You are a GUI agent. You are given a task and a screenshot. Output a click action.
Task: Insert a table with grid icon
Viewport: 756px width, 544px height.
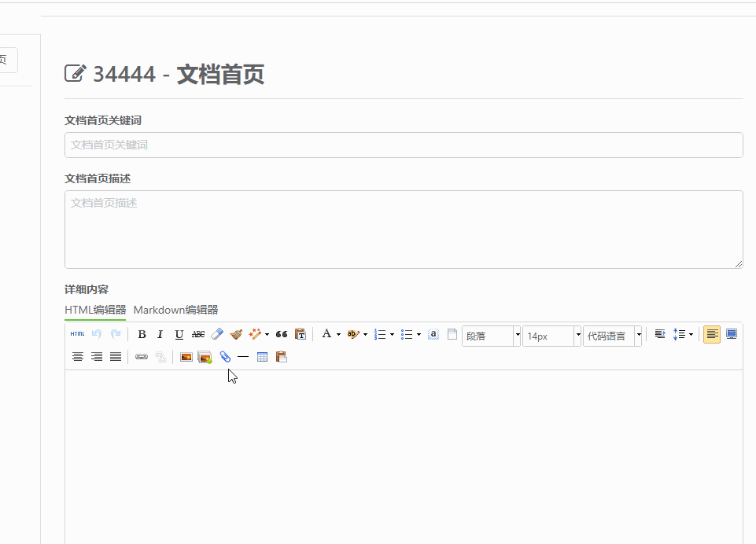pos(262,357)
